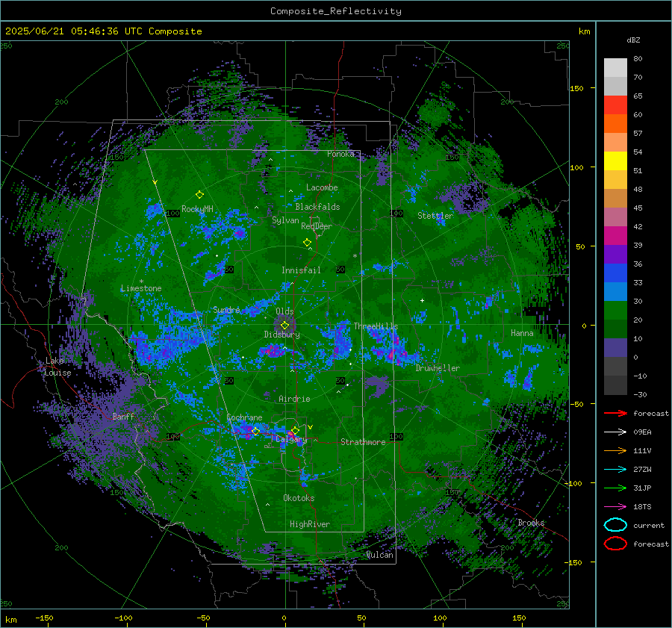672x628 pixels.
Task: Click the Banff location label
Action: tap(123, 416)
